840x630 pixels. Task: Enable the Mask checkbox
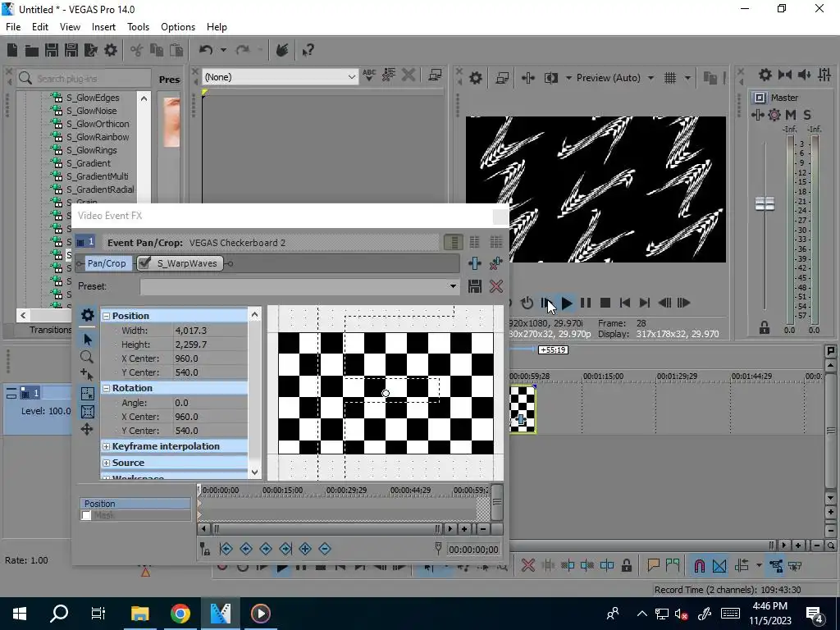pyautogui.click(x=86, y=515)
